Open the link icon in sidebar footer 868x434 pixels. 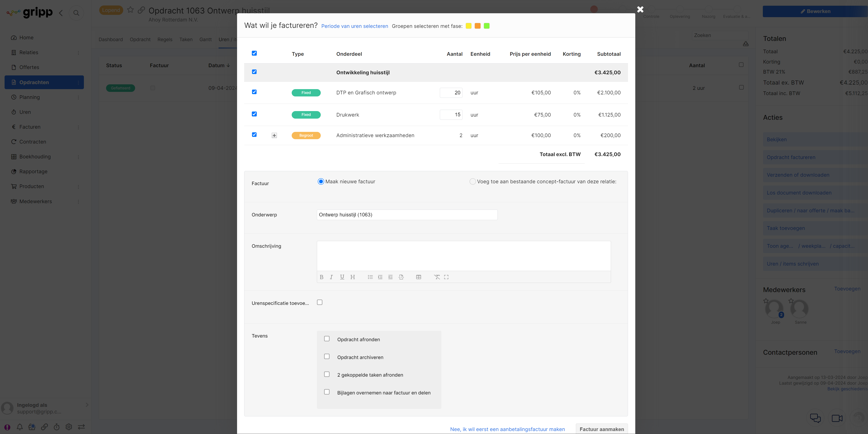[45, 427]
